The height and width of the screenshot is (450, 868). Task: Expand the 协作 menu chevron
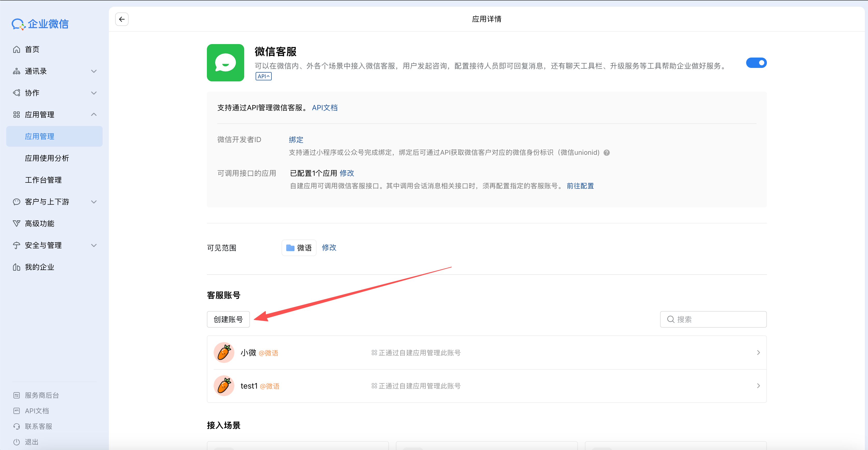click(94, 93)
